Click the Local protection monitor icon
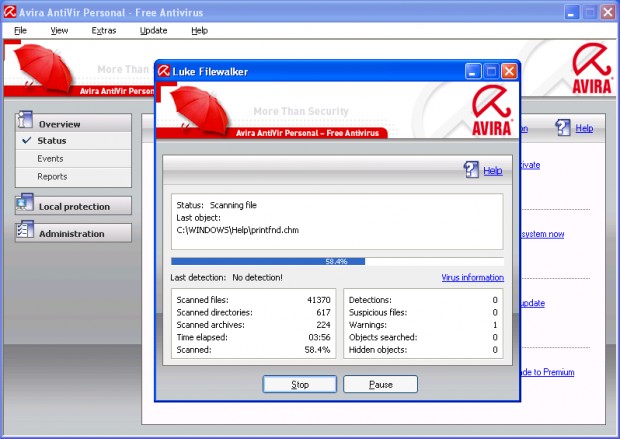Image resolution: width=620 pixels, height=439 pixels. tap(25, 203)
